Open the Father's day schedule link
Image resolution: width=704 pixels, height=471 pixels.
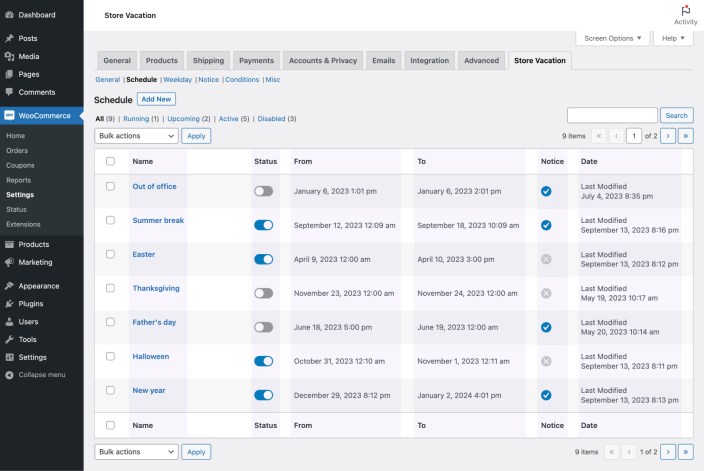(x=154, y=322)
